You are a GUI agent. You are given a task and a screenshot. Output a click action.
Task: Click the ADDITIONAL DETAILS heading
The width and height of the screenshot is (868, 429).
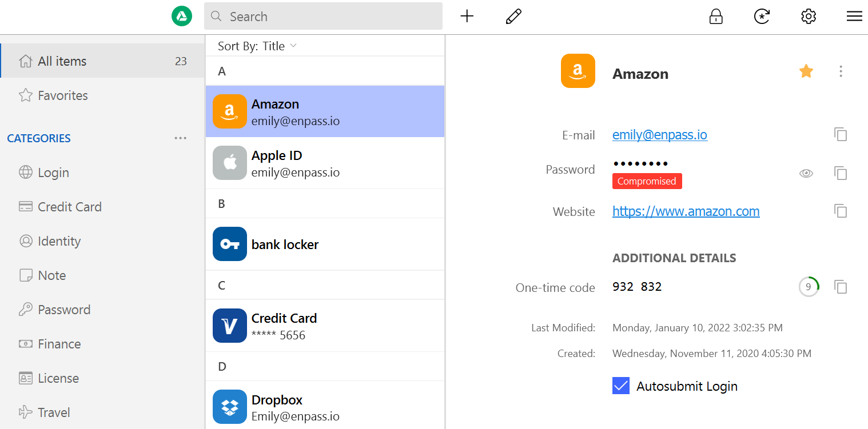click(674, 258)
